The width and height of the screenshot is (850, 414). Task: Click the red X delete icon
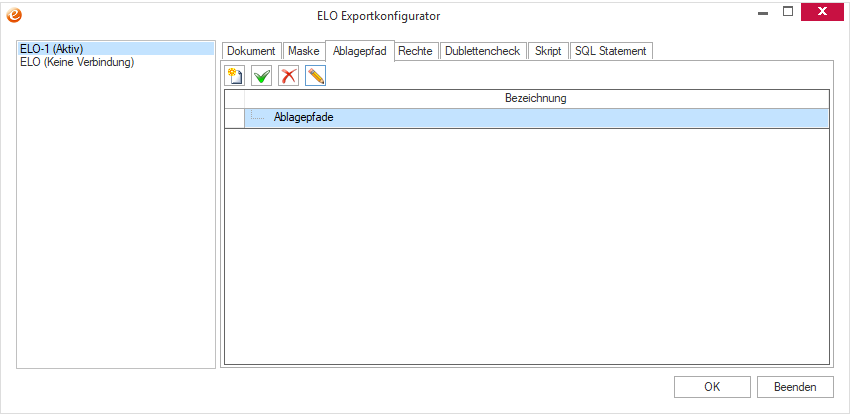click(x=289, y=76)
